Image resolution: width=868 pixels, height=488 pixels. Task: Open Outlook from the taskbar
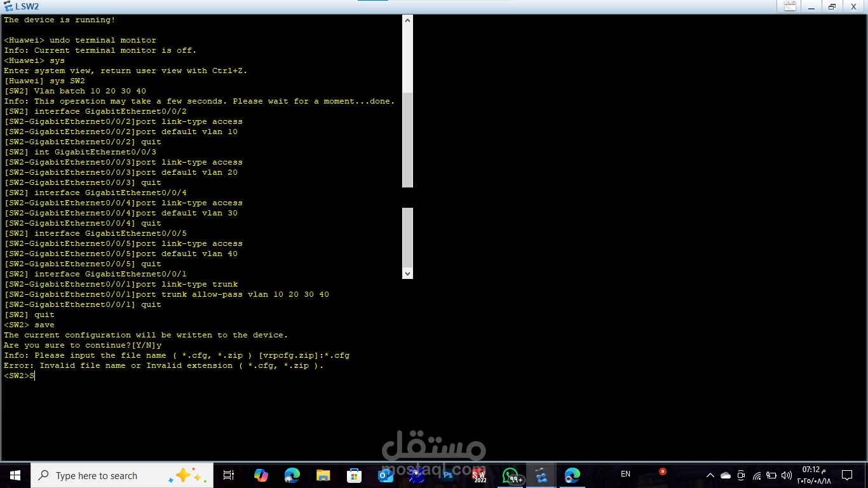(385, 475)
